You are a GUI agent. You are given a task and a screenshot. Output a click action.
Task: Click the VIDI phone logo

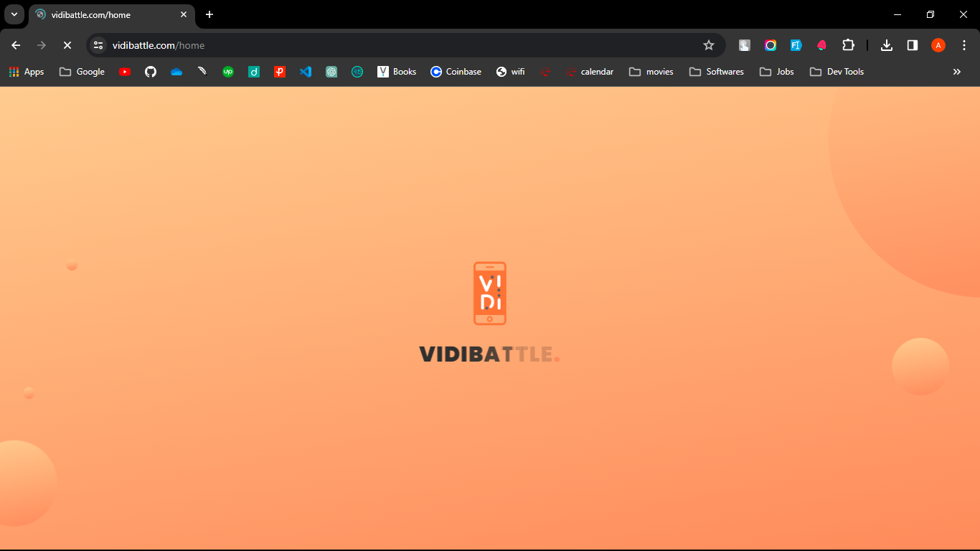(x=490, y=293)
